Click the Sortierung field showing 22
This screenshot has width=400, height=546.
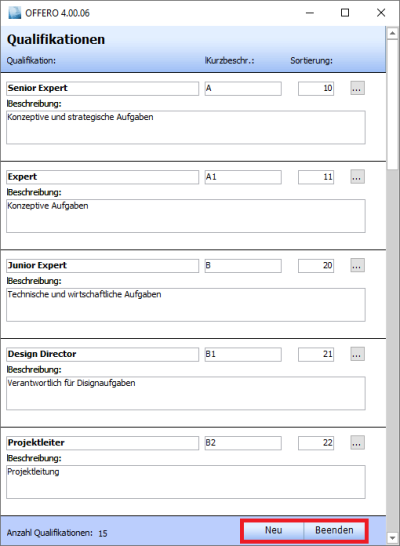click(x=316, y=443)
